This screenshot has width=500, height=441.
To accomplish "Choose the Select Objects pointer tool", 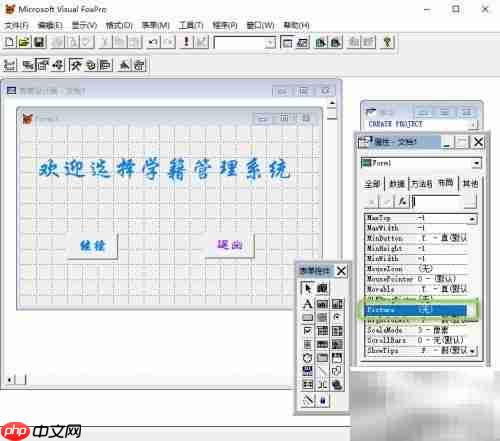I will 307,288.
